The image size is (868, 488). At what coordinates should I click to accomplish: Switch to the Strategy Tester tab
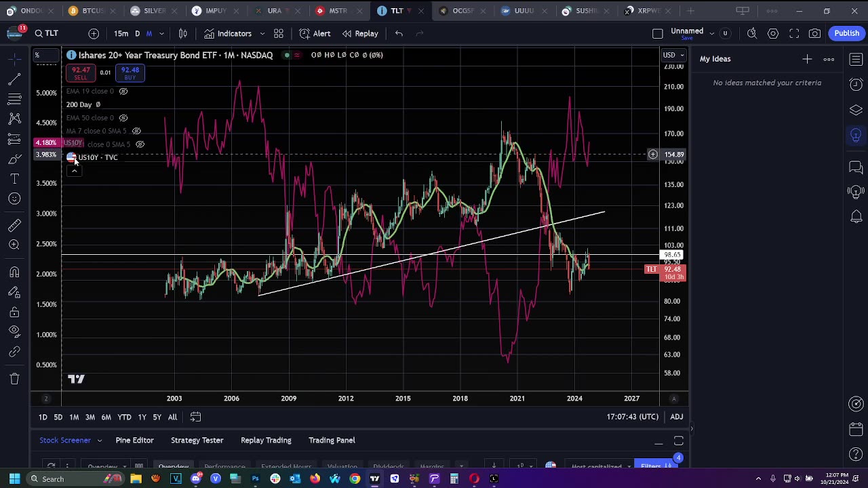click(x=197, y=441)
